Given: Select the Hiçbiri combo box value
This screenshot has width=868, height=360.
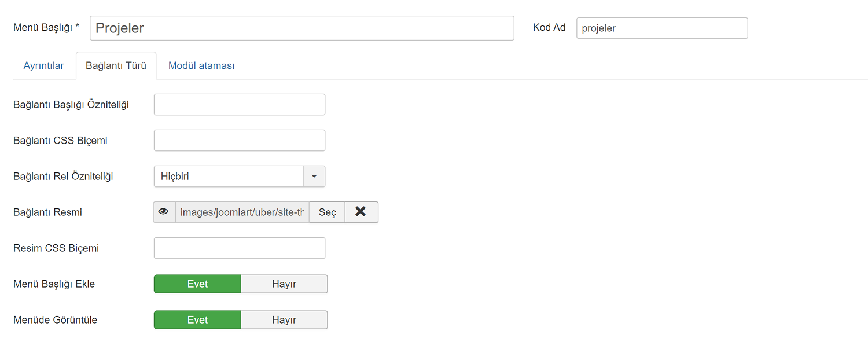Looking at the screenshot, I should 229,177.
